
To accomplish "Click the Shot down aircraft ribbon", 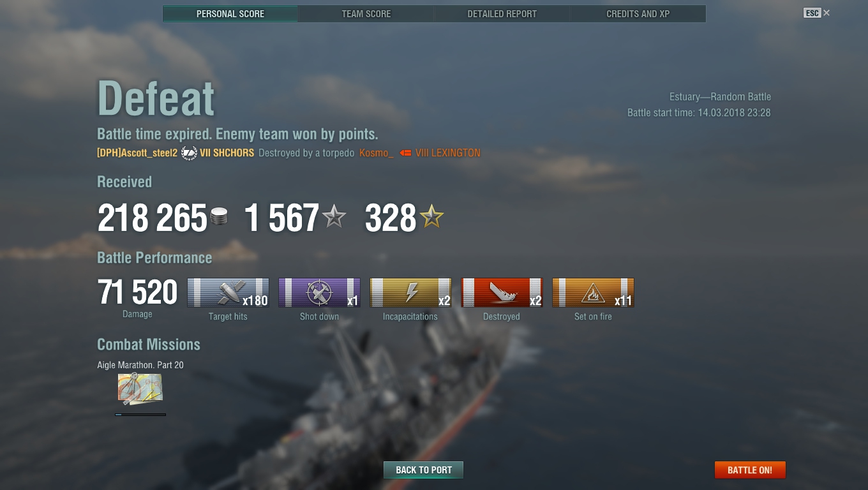I will tap(319, 292).
